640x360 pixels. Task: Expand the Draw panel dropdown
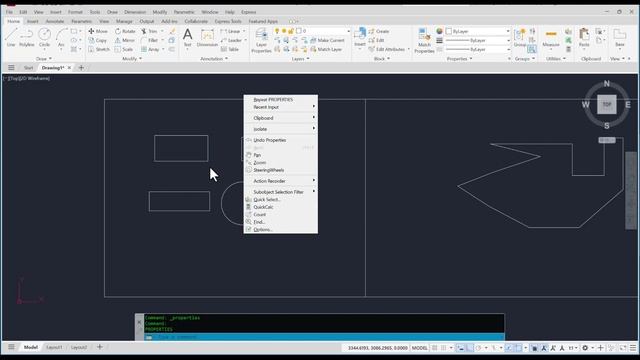click(44, 59)
